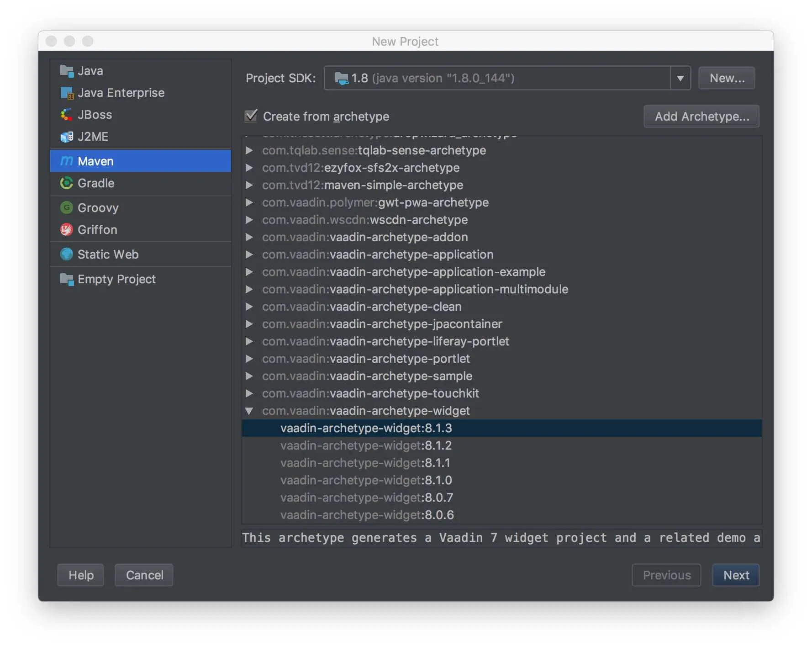Select vaadin-archetype-widget:8.1.1 version
Image resolution: width=812 pixels, height=647 pixels.
502,463
